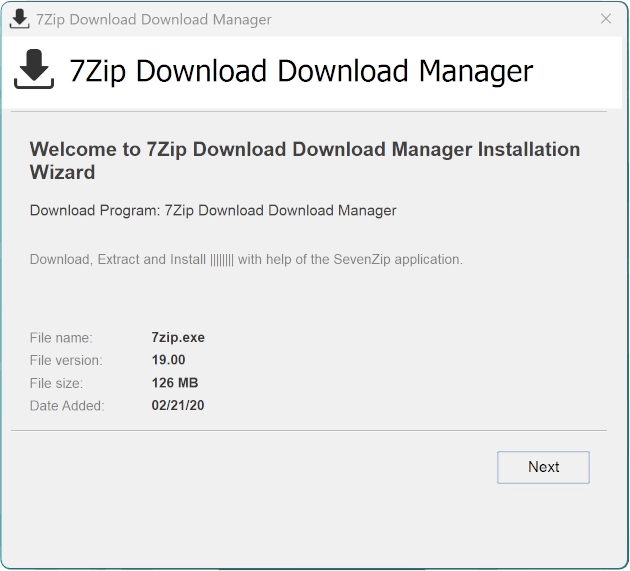This screenshot has width=630, height=571.
Task: Click the Download, Extract and Install description
Action: 246,260
